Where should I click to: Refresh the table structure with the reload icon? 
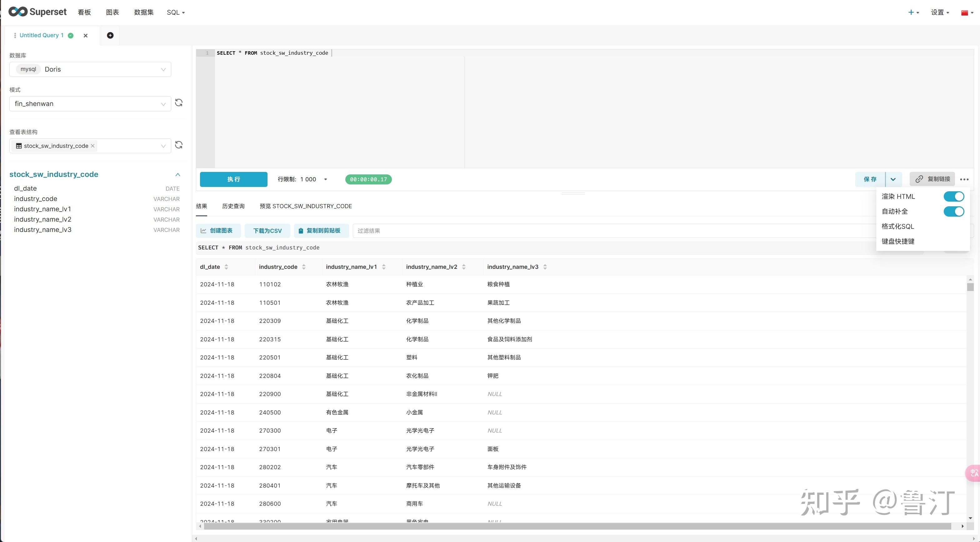[179, 145]
